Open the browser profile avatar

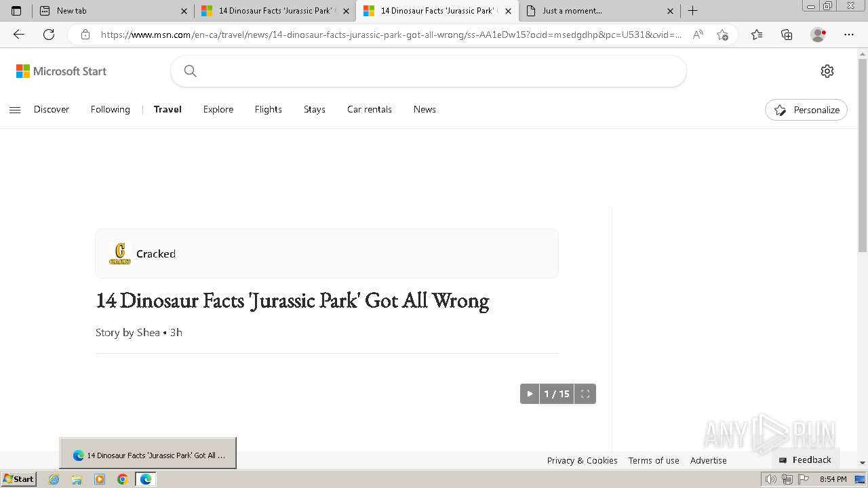point(818,35)
